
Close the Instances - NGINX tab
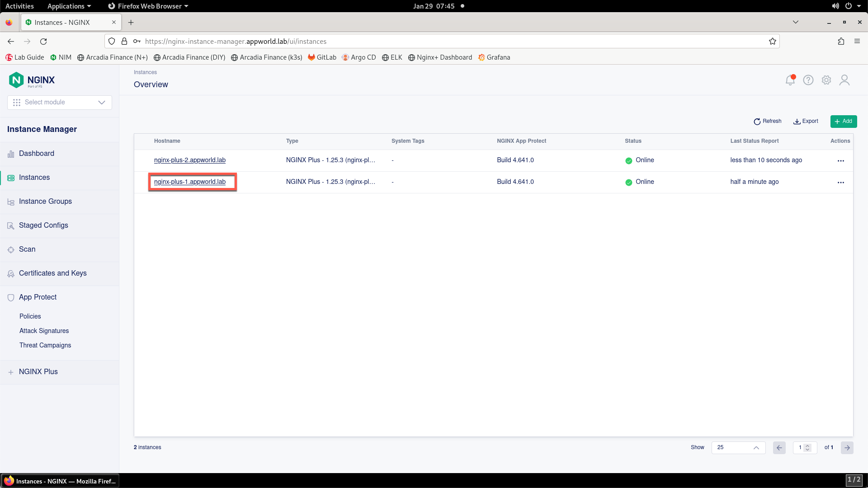tap(114, 22)
